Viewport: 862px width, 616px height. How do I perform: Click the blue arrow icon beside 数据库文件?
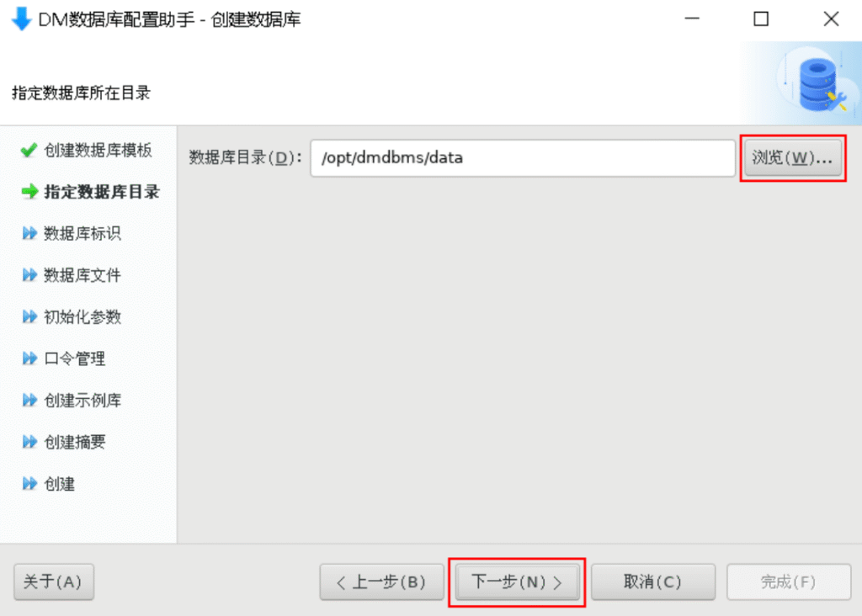tap(29, 274)
